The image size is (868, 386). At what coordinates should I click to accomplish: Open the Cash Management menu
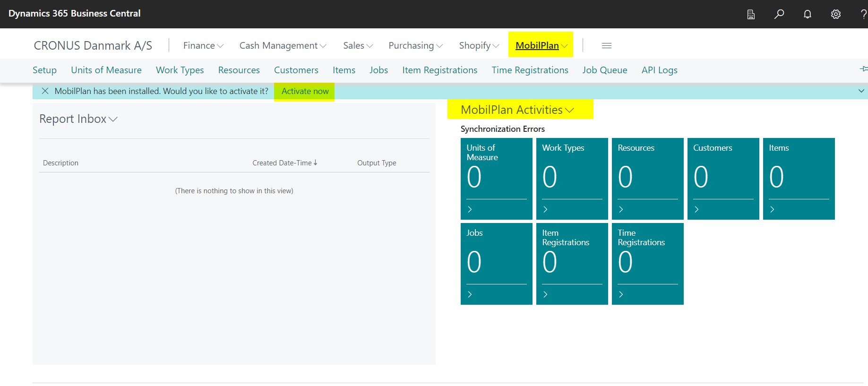pyautogui.click(x=283, y=45)
